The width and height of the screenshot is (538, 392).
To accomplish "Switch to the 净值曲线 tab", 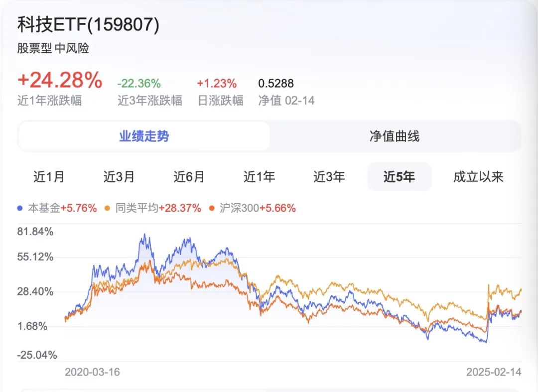I will pos(395,136).
